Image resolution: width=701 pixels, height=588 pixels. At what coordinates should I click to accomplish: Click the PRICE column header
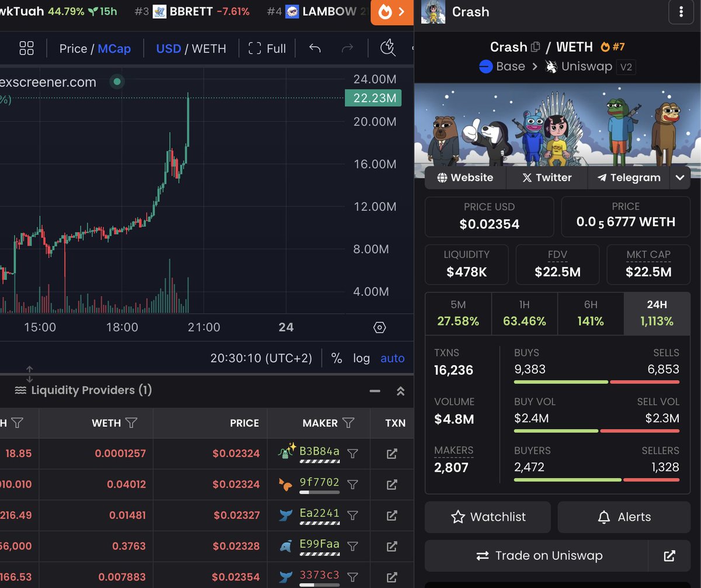pos(244,423)
